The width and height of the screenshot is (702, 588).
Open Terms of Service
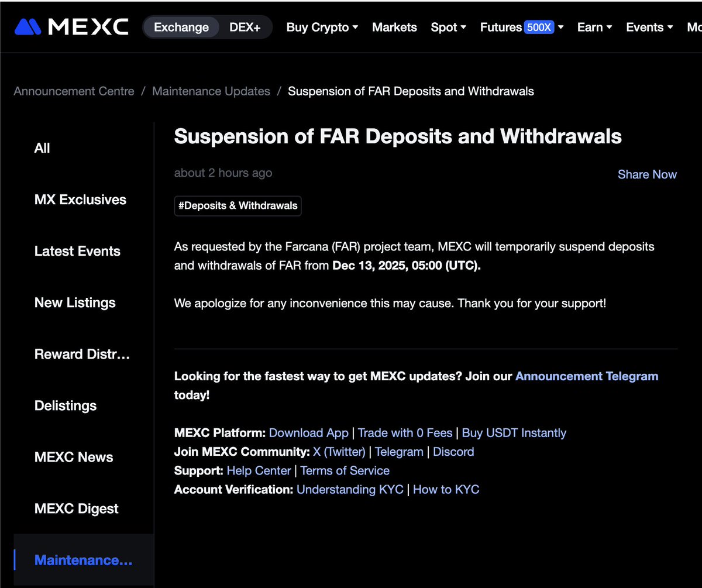345,470
